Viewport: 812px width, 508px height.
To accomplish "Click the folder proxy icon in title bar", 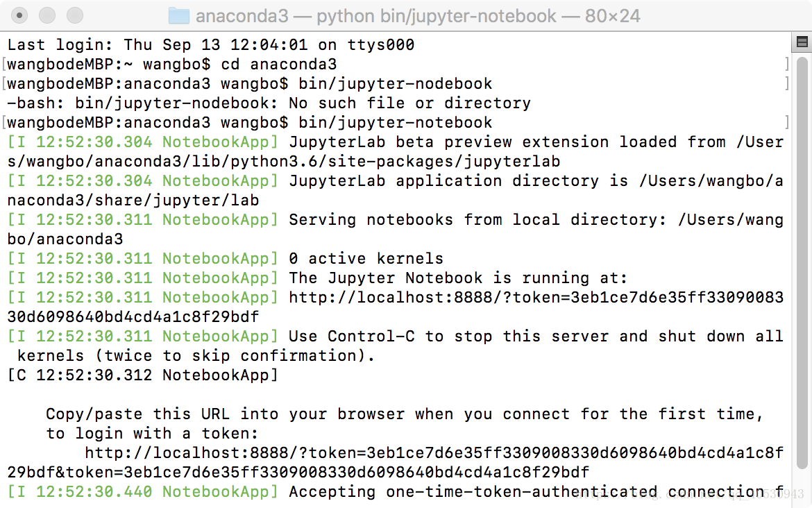I will (x=179, y=15).
